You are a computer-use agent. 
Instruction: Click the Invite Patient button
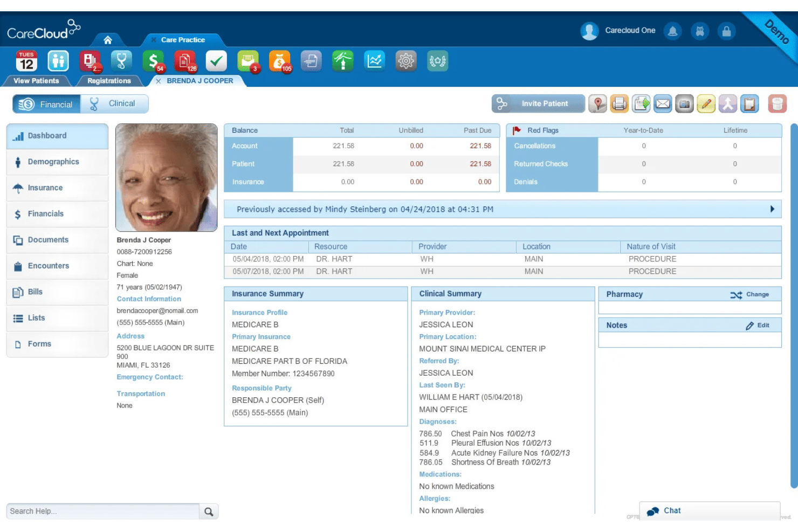[538, 103]
